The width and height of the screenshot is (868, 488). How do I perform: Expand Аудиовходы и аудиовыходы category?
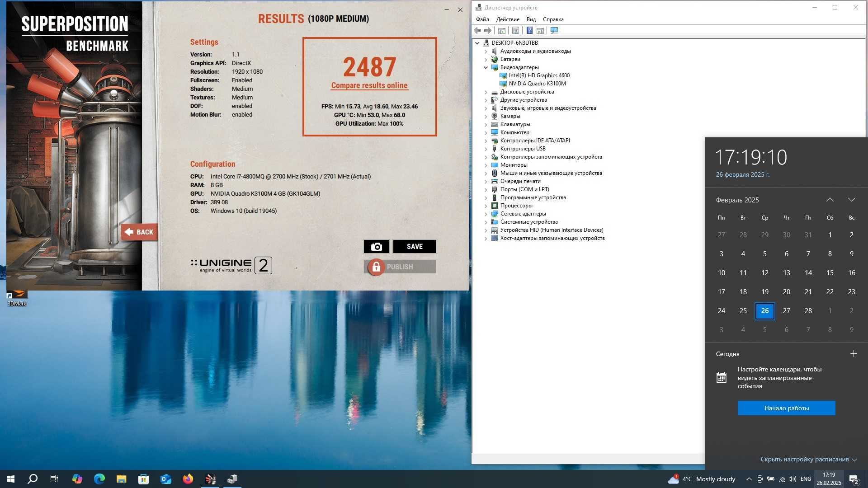[x=486, y=51]
